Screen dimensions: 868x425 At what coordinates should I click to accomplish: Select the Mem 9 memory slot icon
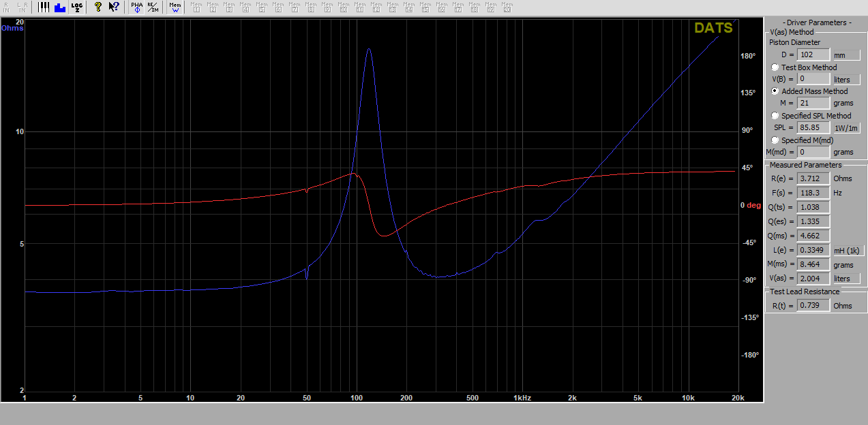(x=327, y=7)
